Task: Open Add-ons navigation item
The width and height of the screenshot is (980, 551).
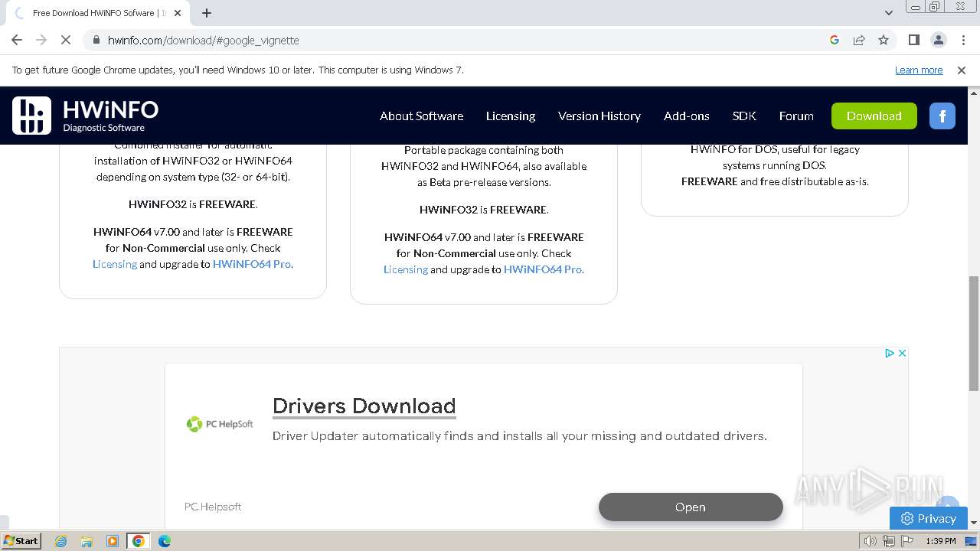Action: [687, 116]
